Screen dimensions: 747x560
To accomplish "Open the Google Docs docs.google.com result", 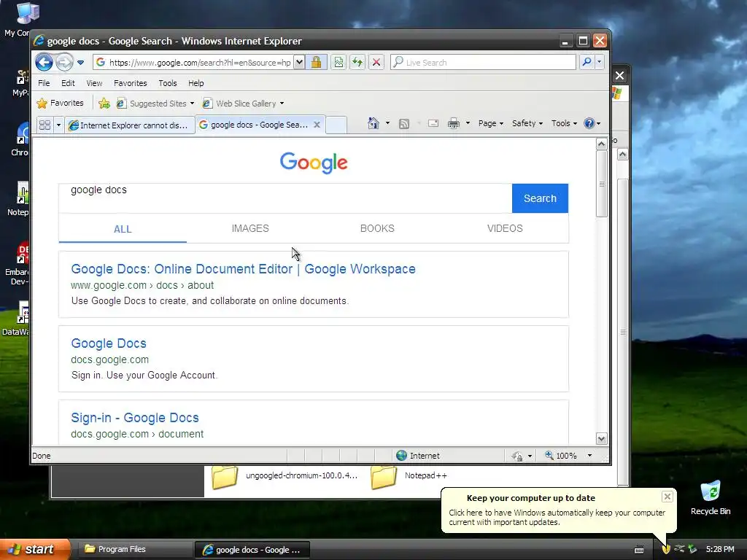I will point(109,343).
